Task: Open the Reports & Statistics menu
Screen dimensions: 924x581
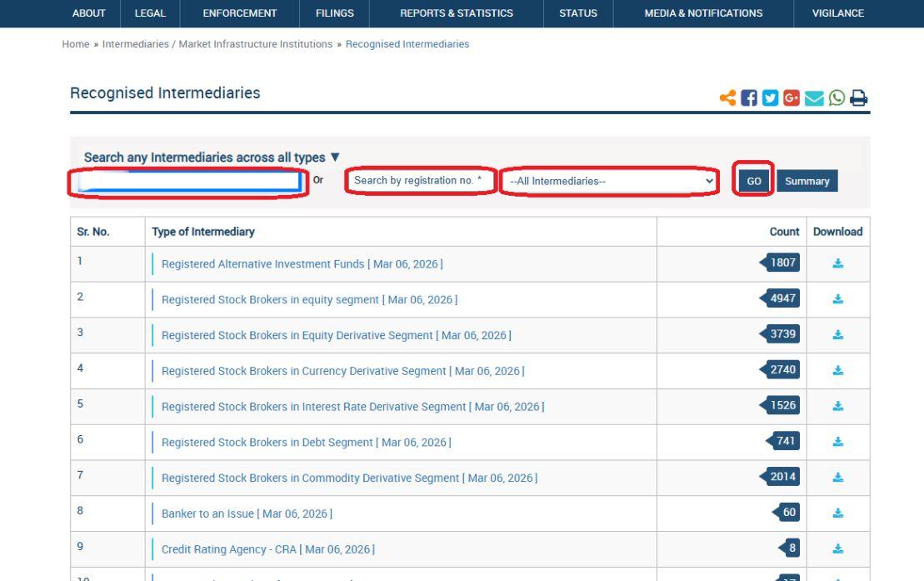Action: click(456, 13)
